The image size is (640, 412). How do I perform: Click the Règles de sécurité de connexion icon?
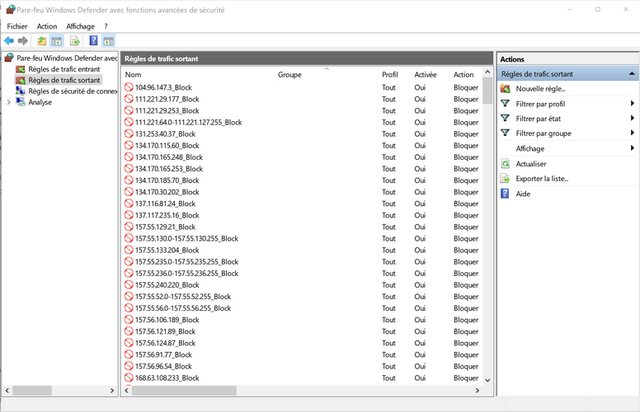point(20,91)
